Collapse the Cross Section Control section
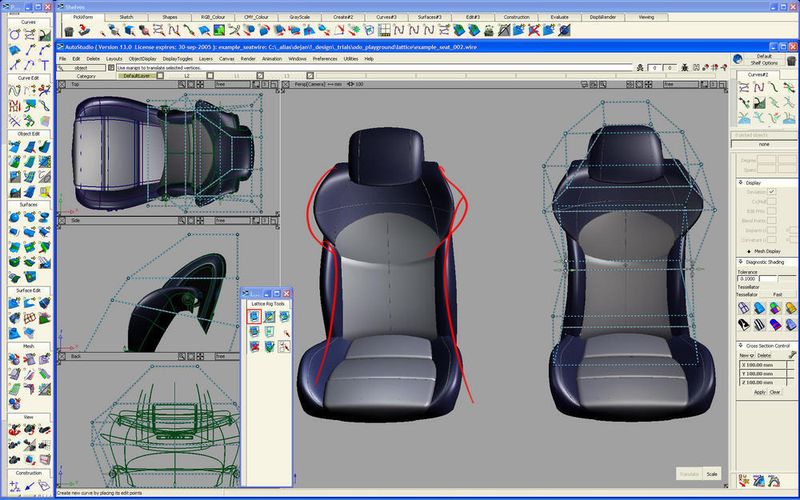The image size is (800, 500). coord(742,346)
